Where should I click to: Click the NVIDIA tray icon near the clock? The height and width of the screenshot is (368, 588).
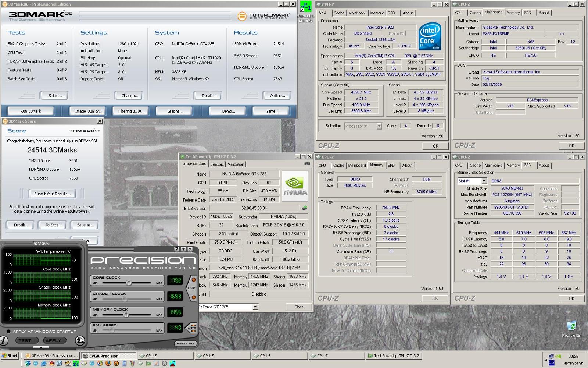point(559,356)
